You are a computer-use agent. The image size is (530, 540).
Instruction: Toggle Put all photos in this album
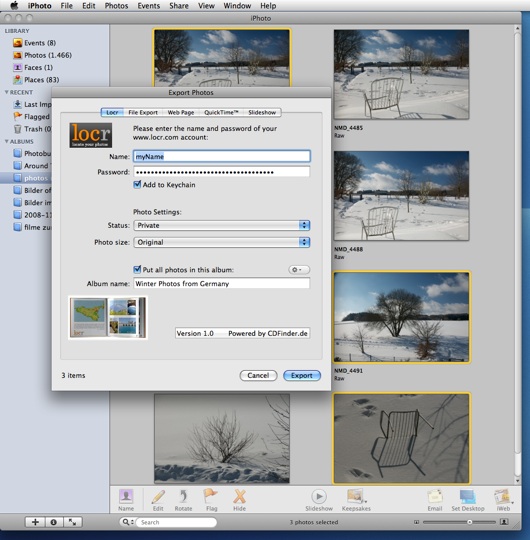(137, 269)
